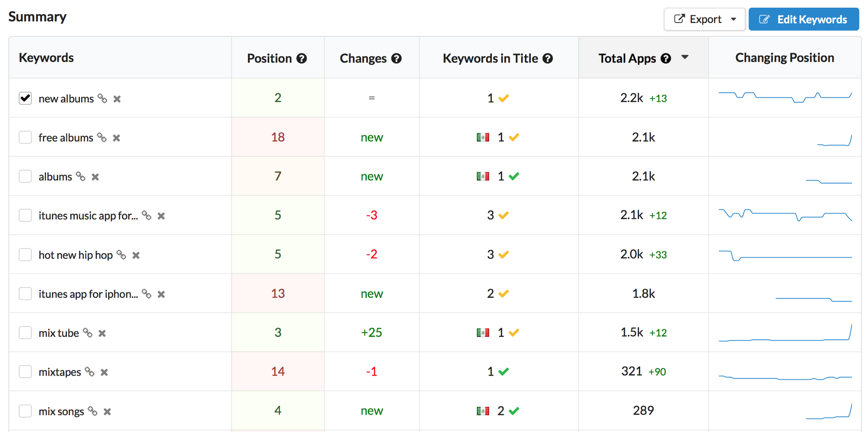Remove the 'free albums' keyword with X
The image size is (868, 432).
[116, 138]
